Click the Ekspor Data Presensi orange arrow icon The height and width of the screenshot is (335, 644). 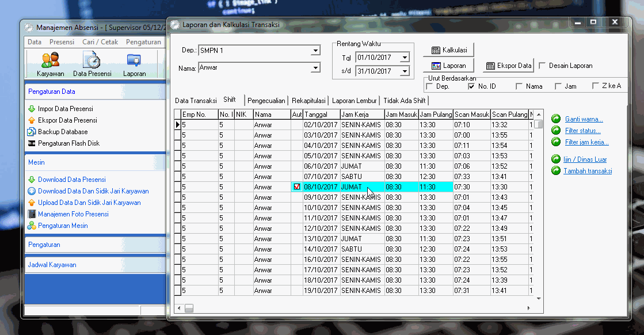tap(32, 120)
